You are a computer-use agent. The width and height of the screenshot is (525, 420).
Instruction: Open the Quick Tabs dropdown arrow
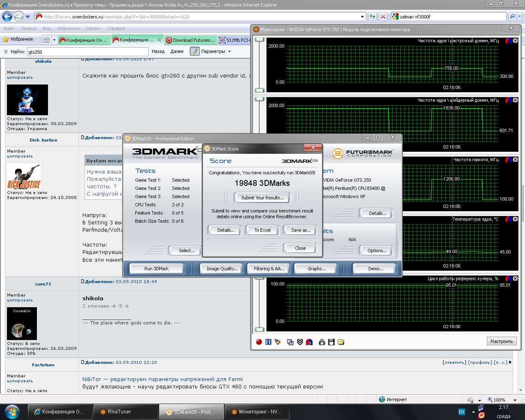click(54, 40)
